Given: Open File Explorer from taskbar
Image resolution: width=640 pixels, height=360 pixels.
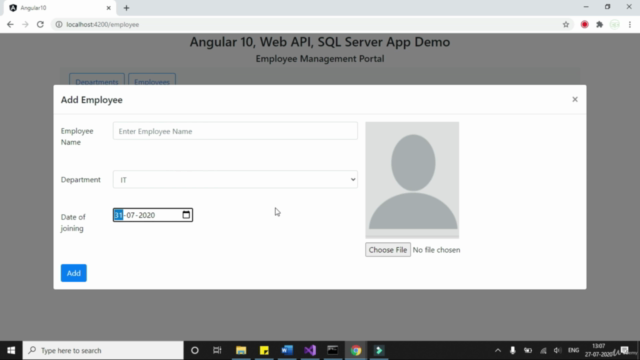Looking at the screenshot, I should 241,350.
